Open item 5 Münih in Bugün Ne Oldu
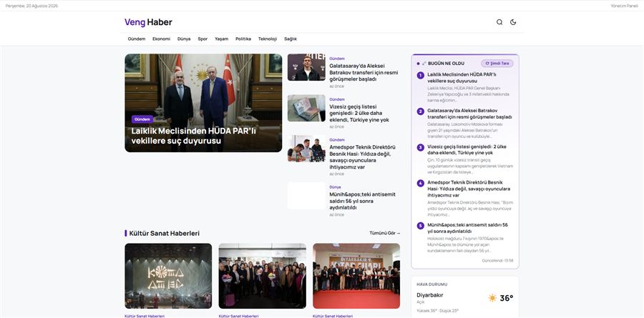 [x=467, y=228]
